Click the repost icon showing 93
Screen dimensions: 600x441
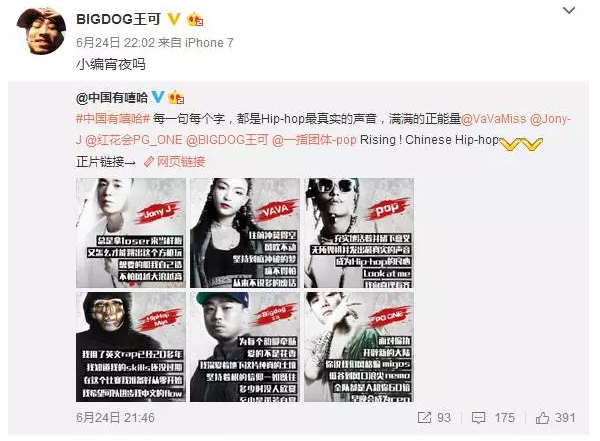[x=424, y=418]
